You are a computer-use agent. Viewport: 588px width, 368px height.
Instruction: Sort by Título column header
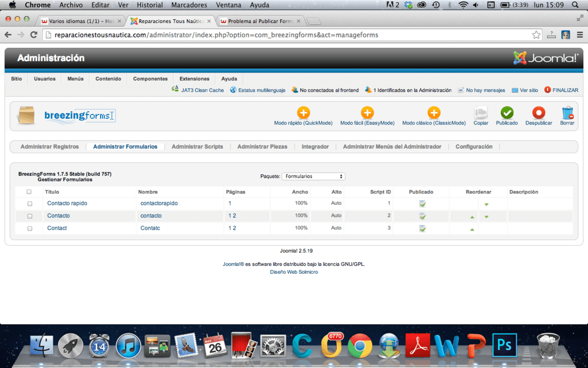point(52,191)
